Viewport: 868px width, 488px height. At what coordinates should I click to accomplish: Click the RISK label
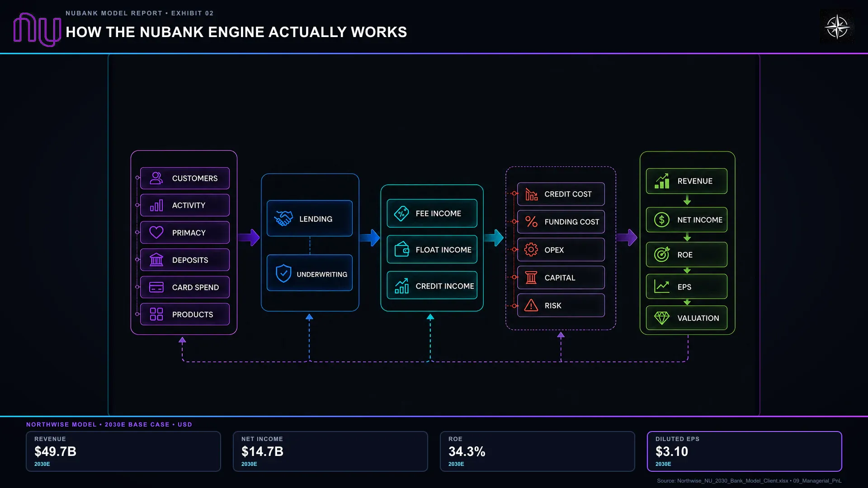pyautogui.click(x=553, y=306)
